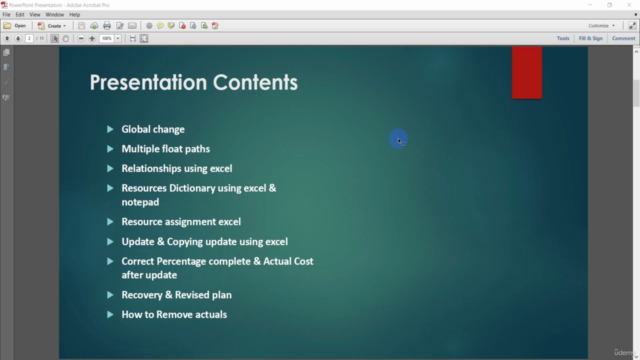
Task: Click the upload to cloud icon
Action: pyautogui.click(x=94, y=26)
